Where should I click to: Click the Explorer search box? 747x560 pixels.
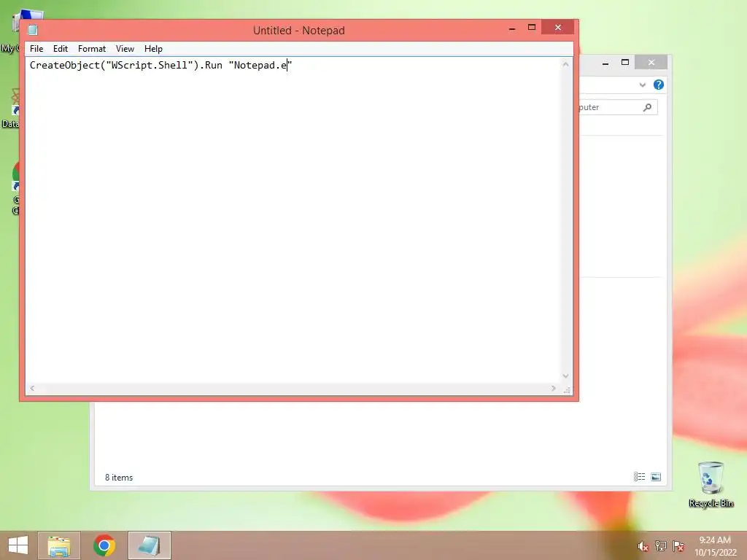pyautogui.click(x=618, y=107)
